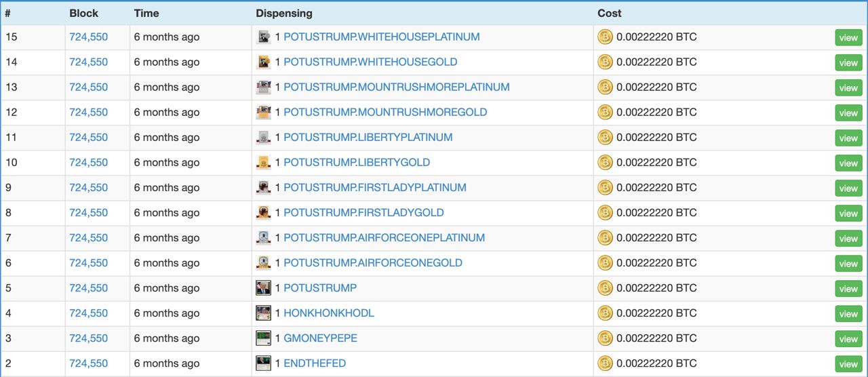Screen dimensions: 868x377
Task: Click the POTUSTRUMP row 5 thumbnail icon
Action: tap(264, 288)
